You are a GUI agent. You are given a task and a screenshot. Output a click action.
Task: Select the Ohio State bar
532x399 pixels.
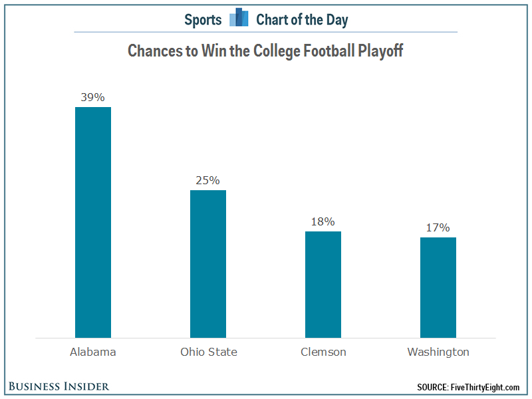[x=208, y=264]
